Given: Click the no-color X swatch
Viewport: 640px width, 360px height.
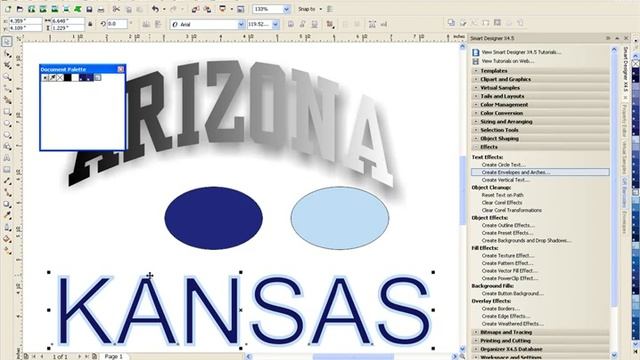Looking at the screenshot, I should click(x=60, y=78).
